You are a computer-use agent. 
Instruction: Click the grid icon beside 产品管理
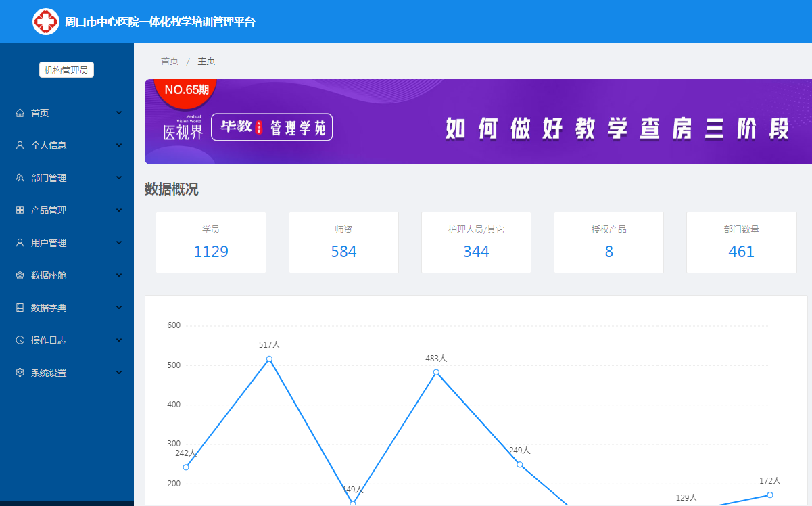point(20,210)
